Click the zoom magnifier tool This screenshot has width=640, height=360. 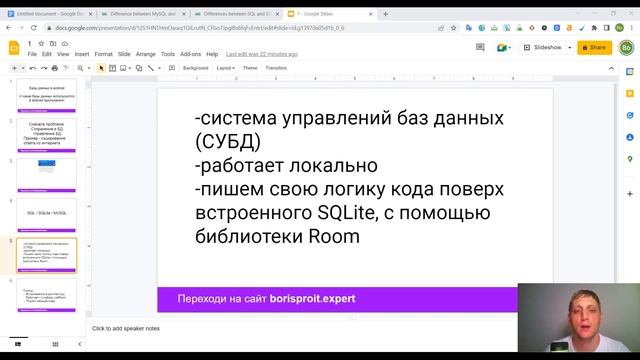pyautogui.click(x=80, y=68)
